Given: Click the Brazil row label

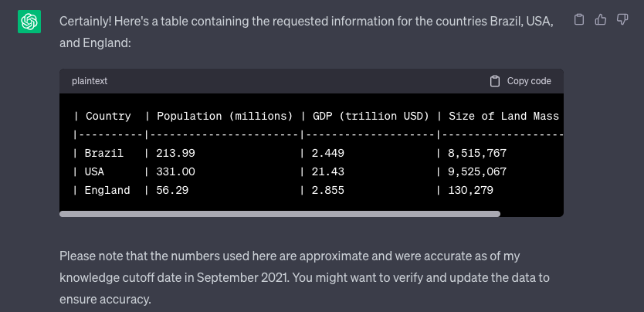Looking at the screenshot, I should click(x=104, y=154).
